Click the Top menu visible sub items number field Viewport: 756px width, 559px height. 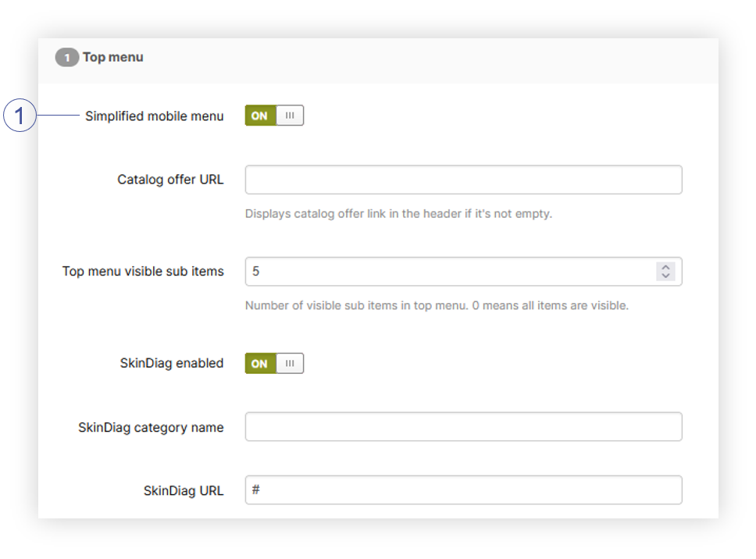[x=449, y=272]
